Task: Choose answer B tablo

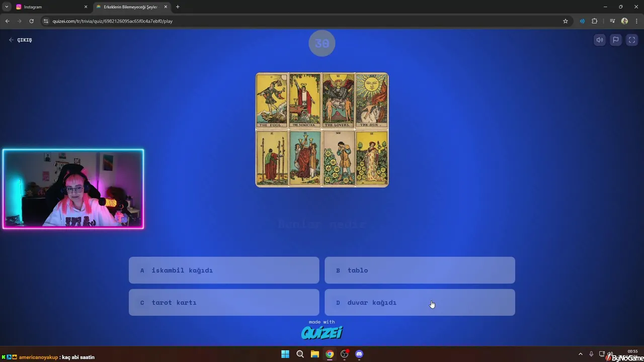Action: [420, 270]
